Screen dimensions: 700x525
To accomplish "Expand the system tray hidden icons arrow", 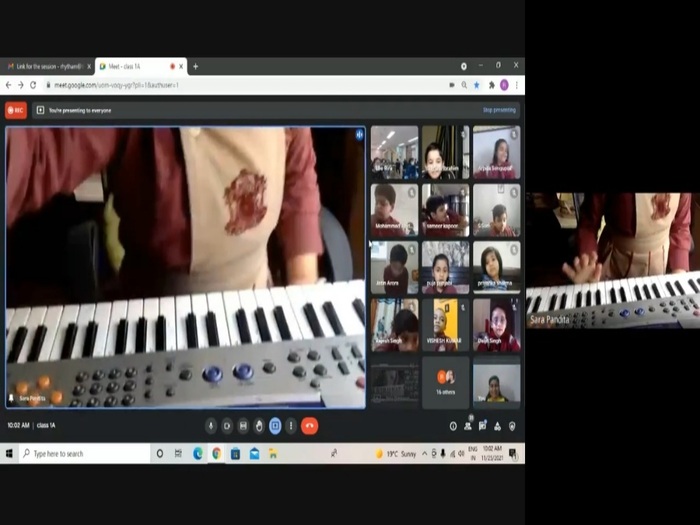I will tap(424, 454).
